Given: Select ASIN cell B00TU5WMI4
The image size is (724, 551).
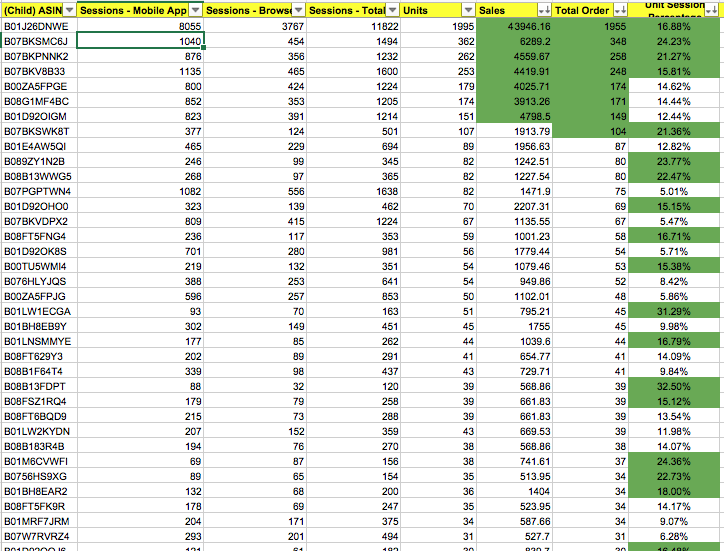Looking at the screenshot, I should pos(39,266).
